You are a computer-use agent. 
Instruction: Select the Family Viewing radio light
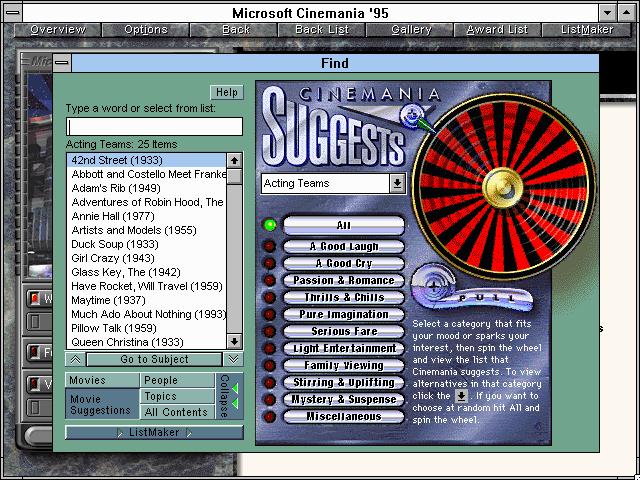269,365
